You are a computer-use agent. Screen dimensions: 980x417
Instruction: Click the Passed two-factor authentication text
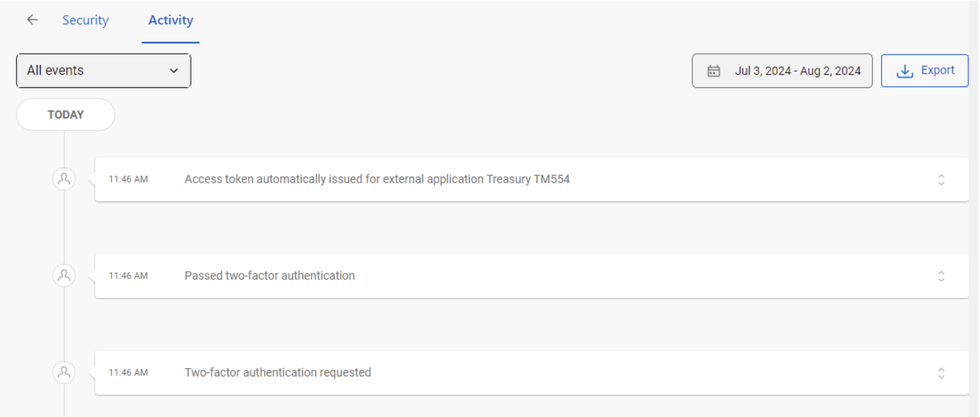(269, 276)
